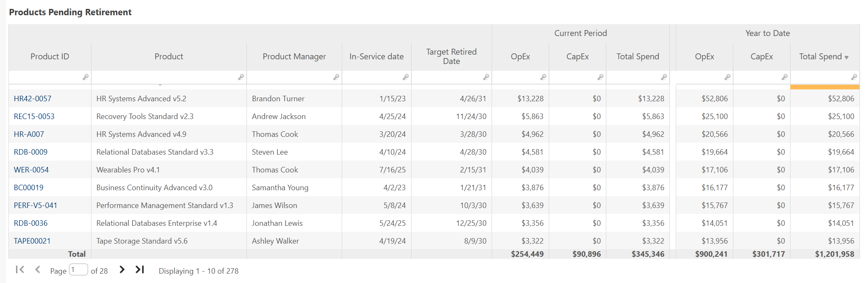
Task: Open WER-0054 product record
Action: (x=31, y=170)
